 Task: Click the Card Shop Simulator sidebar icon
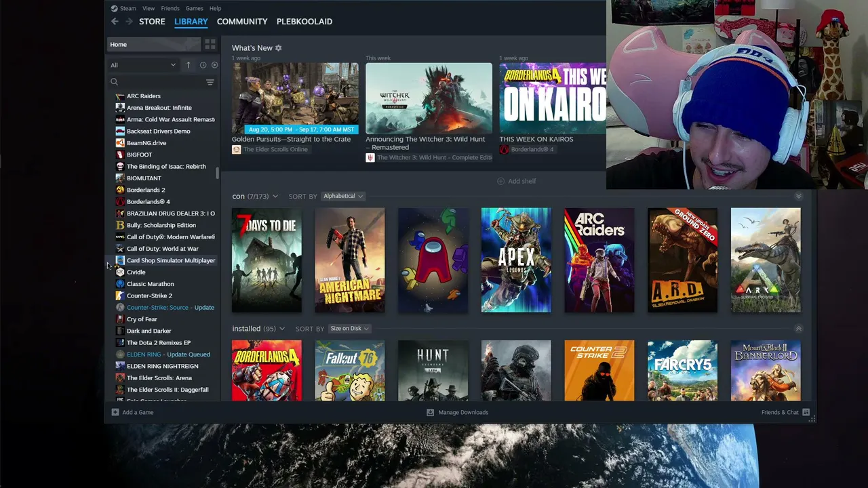120,260
